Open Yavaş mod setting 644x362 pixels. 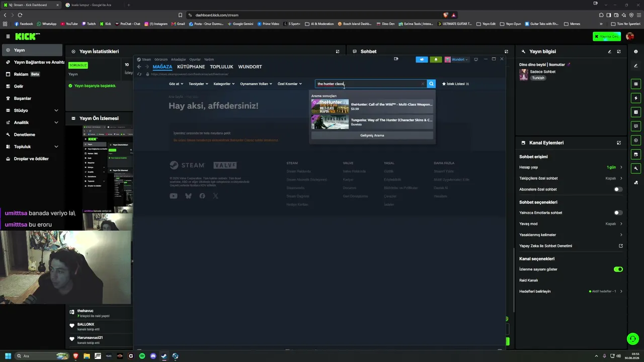pyautogui.click(x=571, y=224)
